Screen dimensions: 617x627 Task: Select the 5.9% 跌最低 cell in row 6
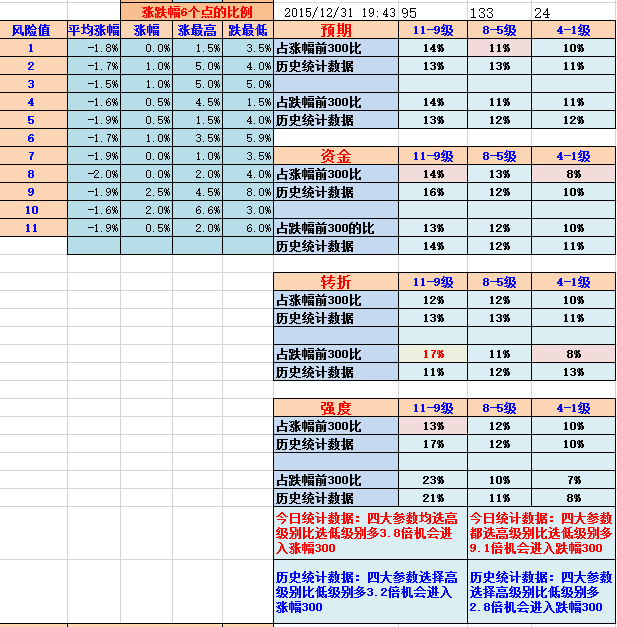click(x=248, y=138)
